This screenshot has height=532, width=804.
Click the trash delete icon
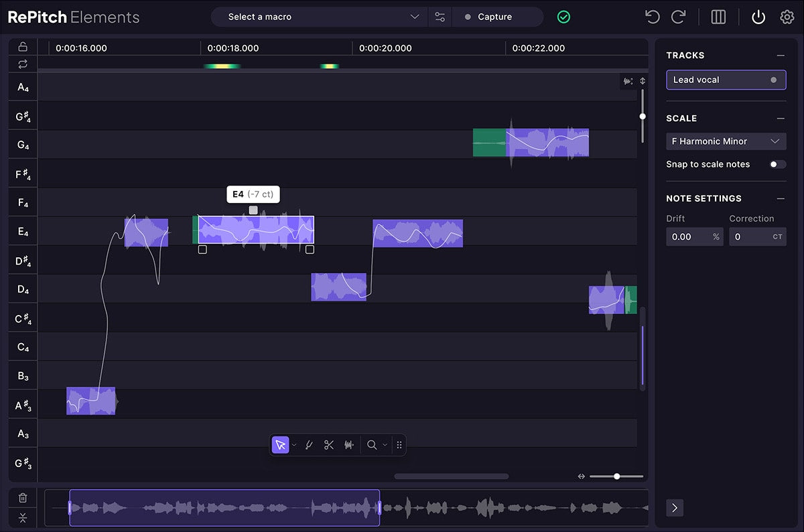click(23, 498)
